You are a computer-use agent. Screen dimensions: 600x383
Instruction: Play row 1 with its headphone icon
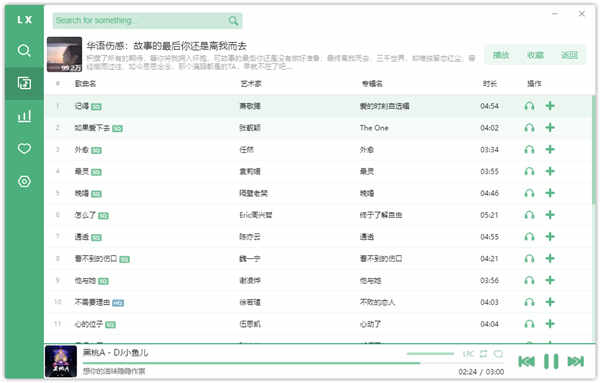pos(529,106)
